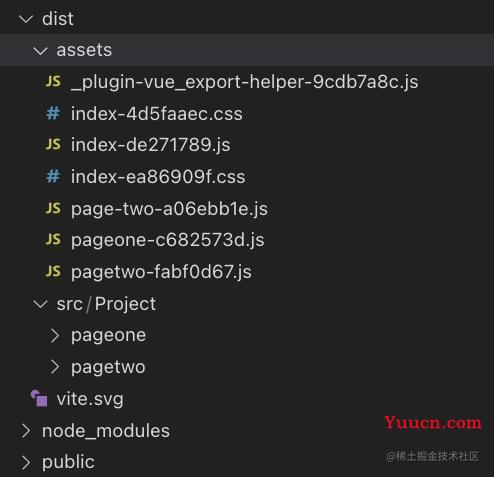Click CSS hash icon of index-ea86909f.css
This screenshot has height=477, width=494.
click(53, 176)
